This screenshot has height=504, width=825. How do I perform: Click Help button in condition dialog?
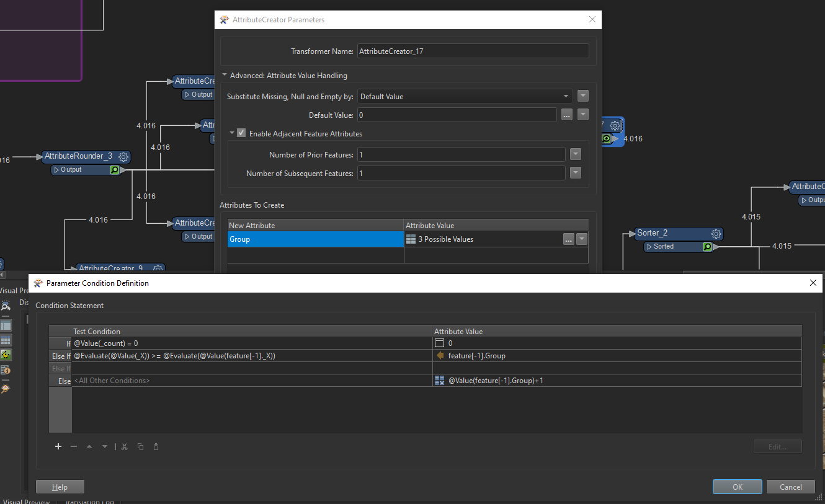coord(60,487)
